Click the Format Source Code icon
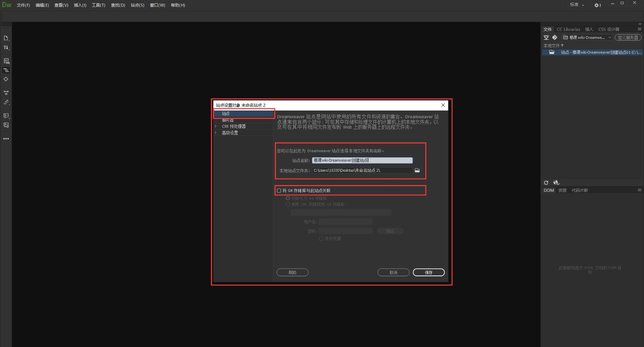Viewport: 644px width, 347px height. (6, 103)
